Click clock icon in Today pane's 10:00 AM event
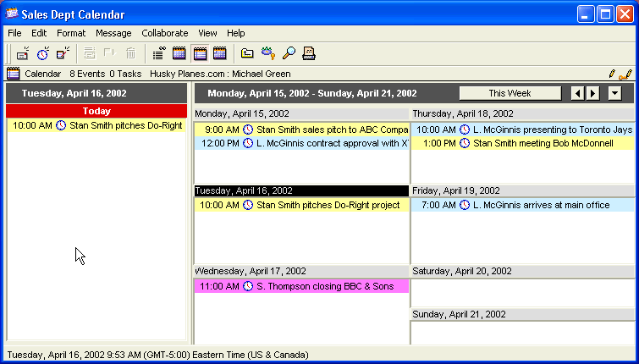The width and height of the screenshot is (639, 364). 61,125
